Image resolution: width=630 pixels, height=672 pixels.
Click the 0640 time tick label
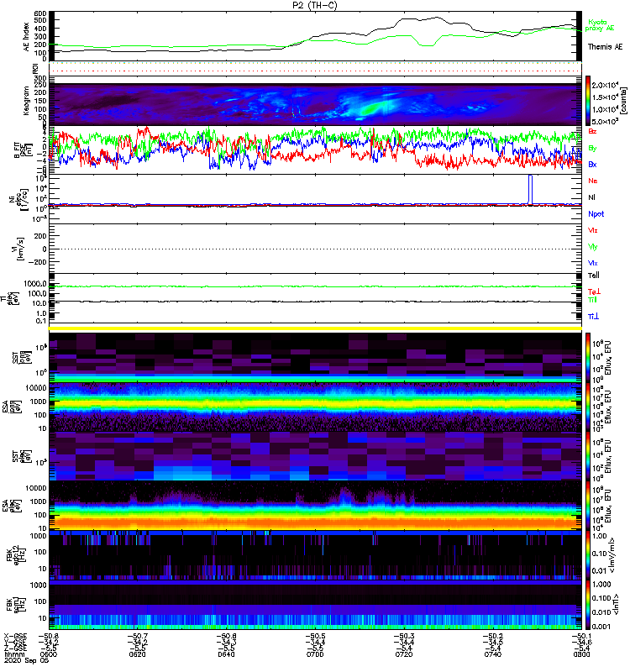[x=226, y=654]
